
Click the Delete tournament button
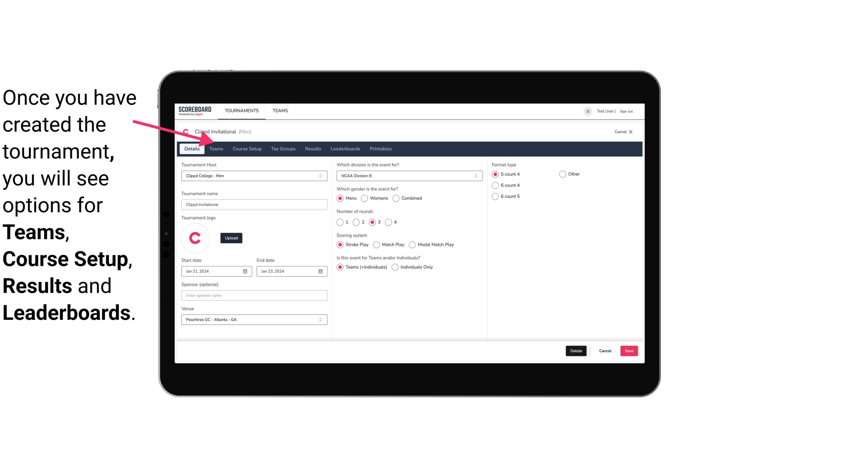576,351
